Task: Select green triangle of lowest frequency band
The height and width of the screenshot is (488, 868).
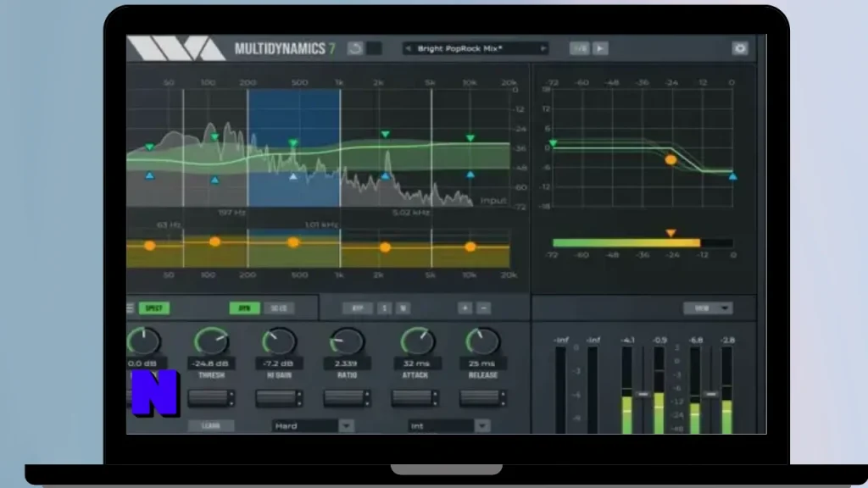Action: (149, 147)
